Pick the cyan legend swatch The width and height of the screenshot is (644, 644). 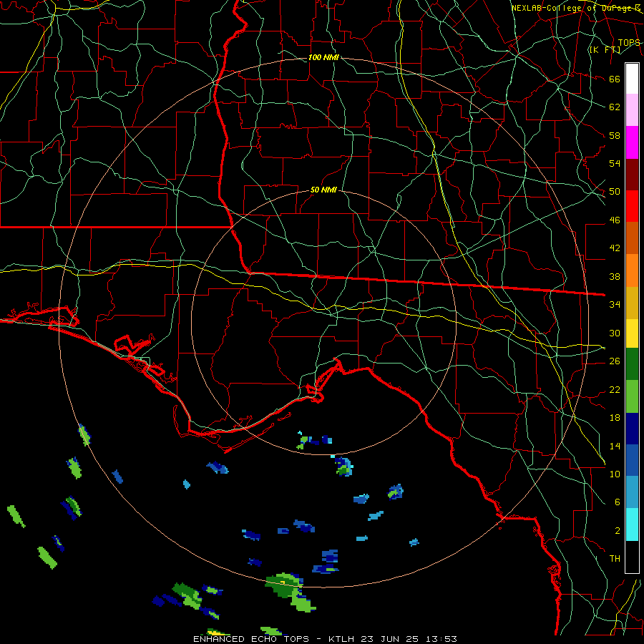tap(632, 525)
